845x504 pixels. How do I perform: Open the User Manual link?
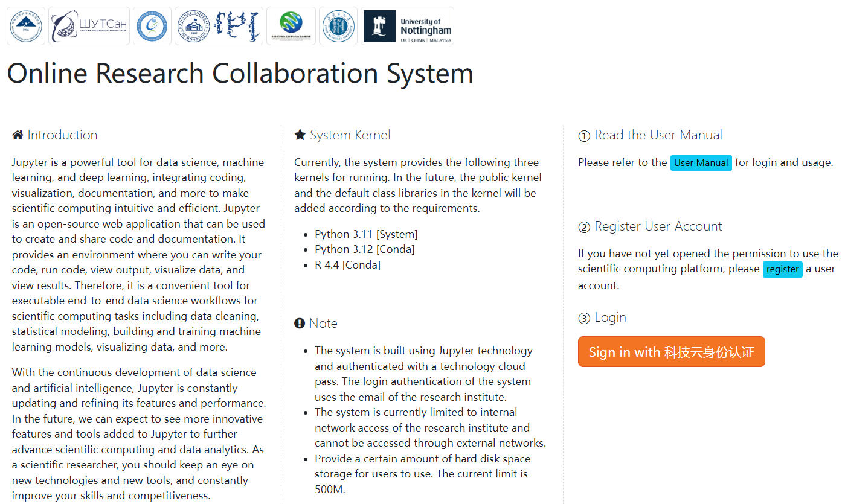701,163
